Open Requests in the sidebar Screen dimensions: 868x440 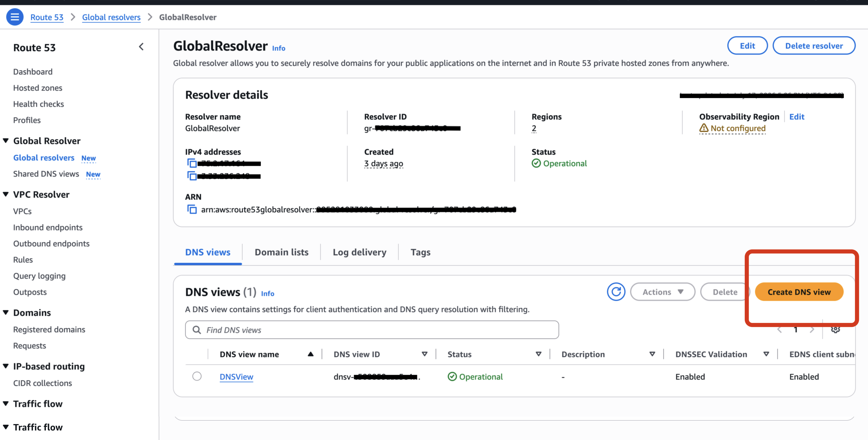click(30, 345)
